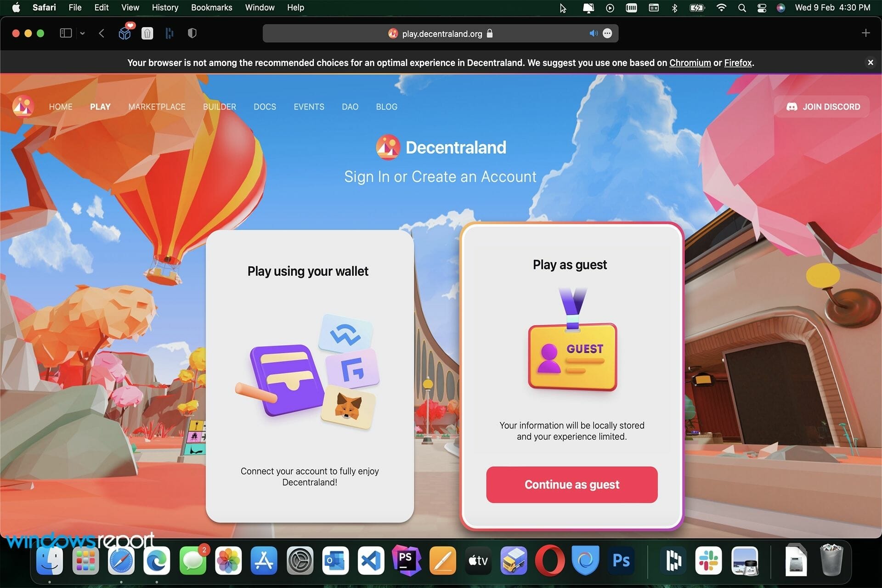
Task: Open Photoshop from the Dock
Action: [x=621, y=560]
